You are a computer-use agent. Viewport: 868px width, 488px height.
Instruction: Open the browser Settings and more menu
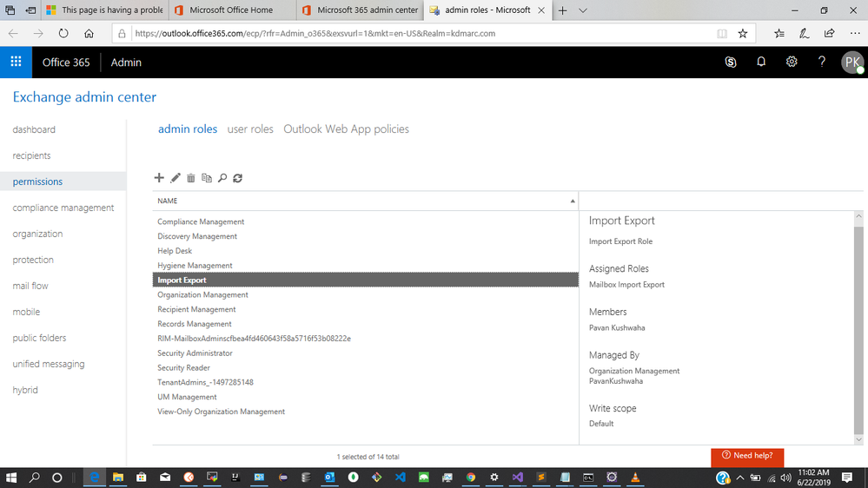(x=855, y=33)
